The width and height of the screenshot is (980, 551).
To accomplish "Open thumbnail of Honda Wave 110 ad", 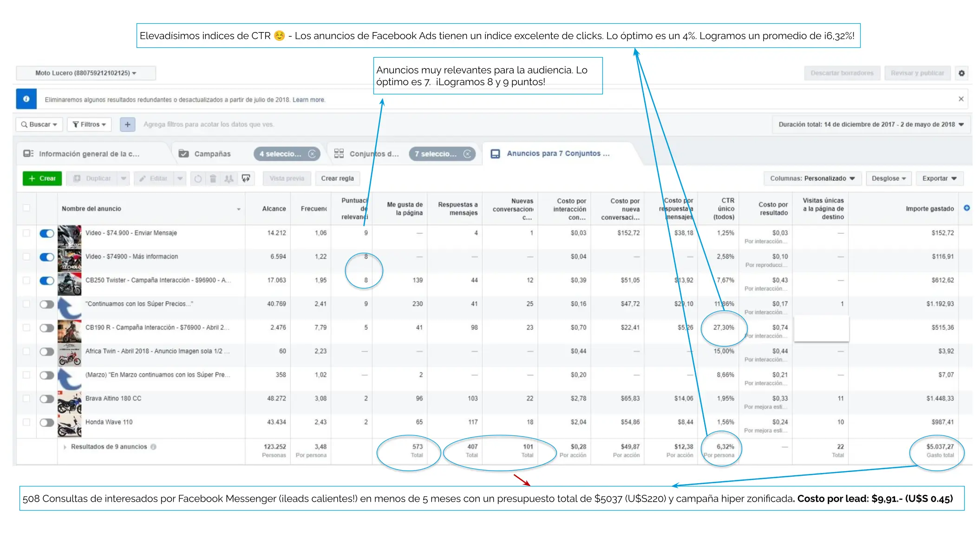I will (x=70, y=426).
